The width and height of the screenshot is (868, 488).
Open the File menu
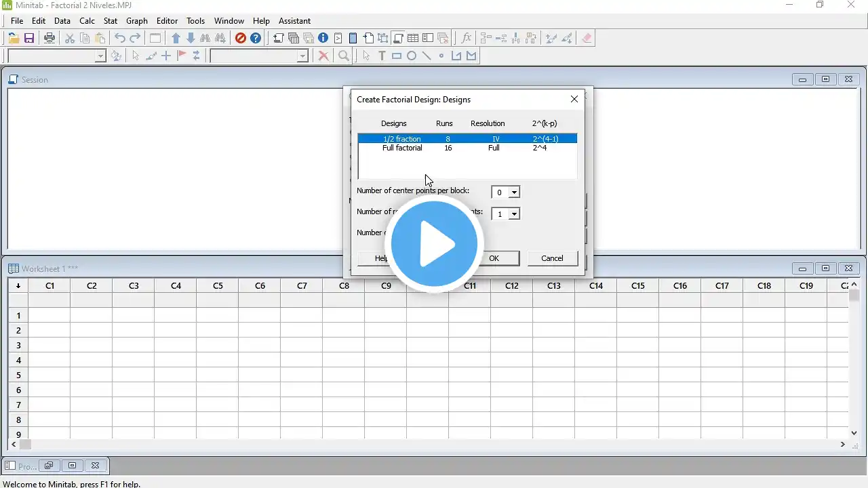tap(17, 21)
